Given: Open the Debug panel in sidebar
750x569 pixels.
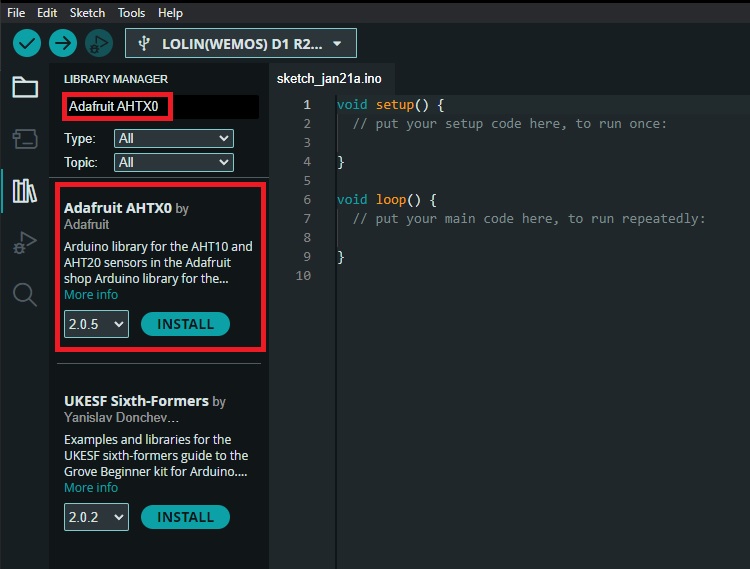Looking at the screenshot, I should (25, 242).
